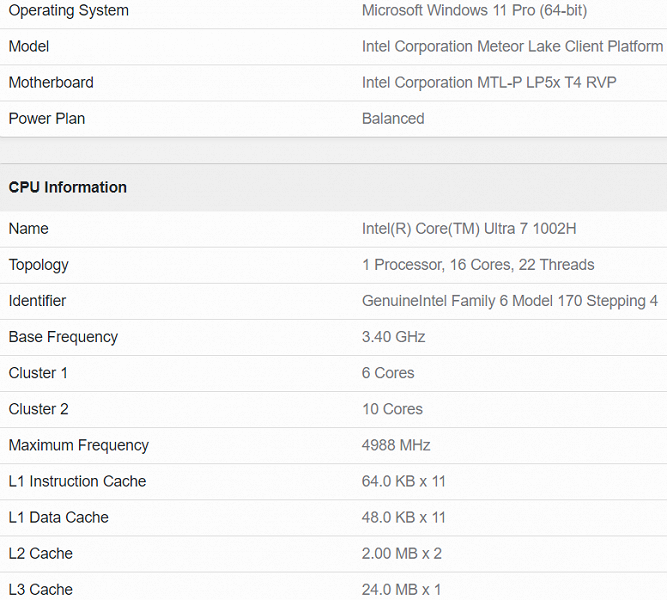Select the Balanced power plan value
The width and height of the screenshot is (667, 600).
coord(393,119)
